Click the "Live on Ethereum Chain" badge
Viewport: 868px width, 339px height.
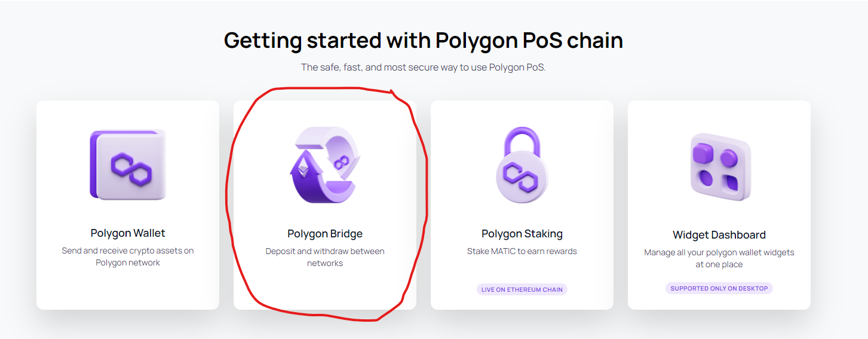[522, 289]
